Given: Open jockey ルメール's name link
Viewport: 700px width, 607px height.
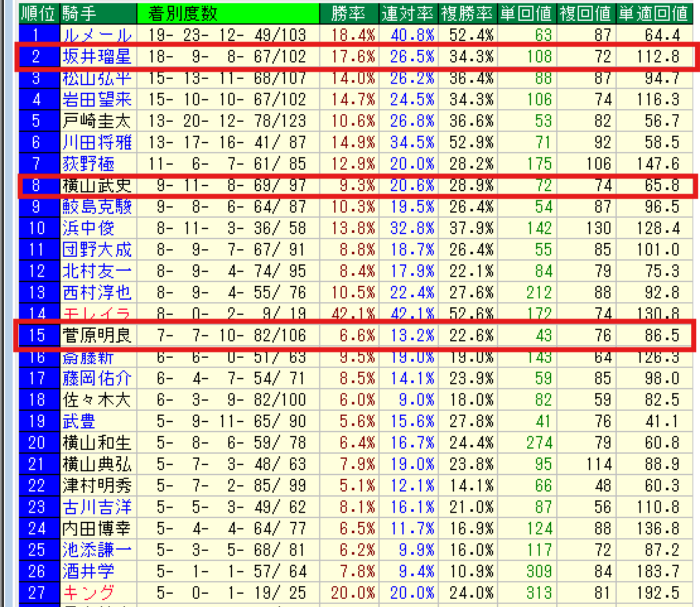Looking at the screenshot, I should pos(96,35).
